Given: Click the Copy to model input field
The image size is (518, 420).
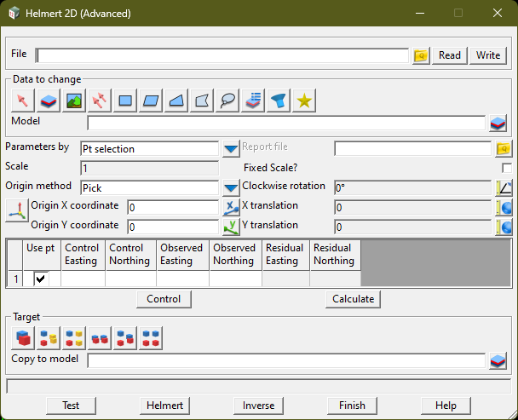Looking at the screenshot, I should [x=285, y=360].
